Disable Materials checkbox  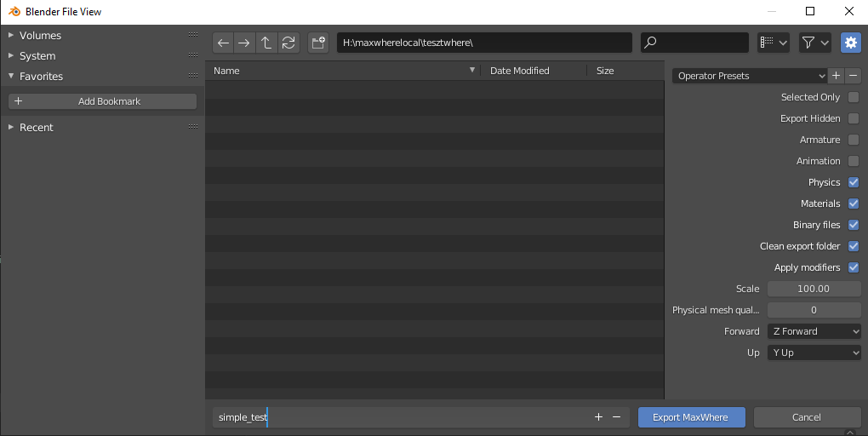point(854,204)
